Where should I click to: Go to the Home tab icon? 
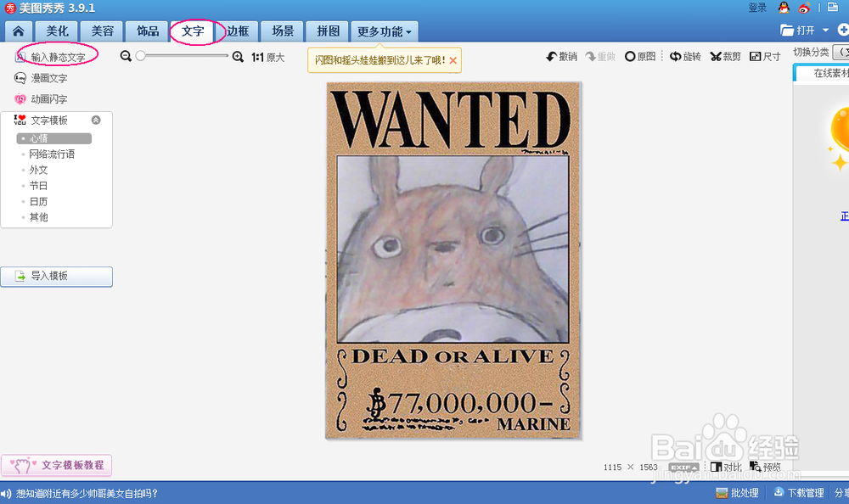point(19,31)
